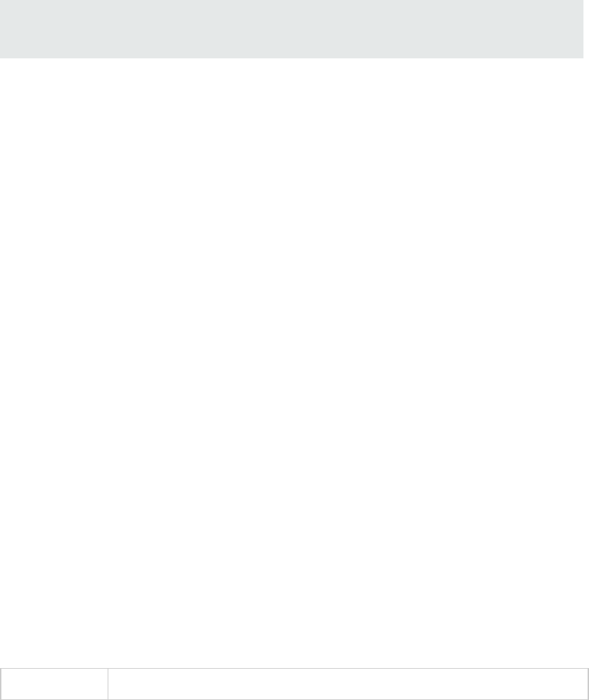
Task: Click the center of the gray banner
Action: pyautogui.click(x=292, y=29)
